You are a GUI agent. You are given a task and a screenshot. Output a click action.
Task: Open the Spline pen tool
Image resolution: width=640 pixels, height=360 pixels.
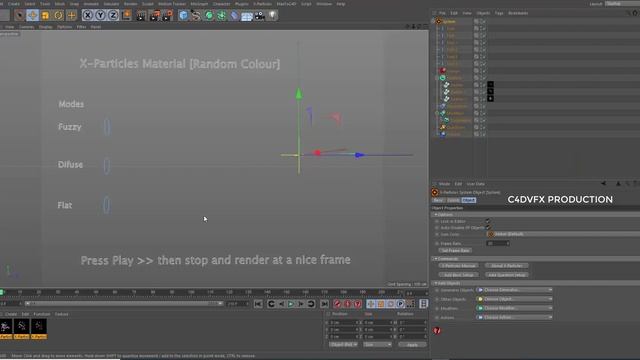pyautogui.click(x=196, y=16)
